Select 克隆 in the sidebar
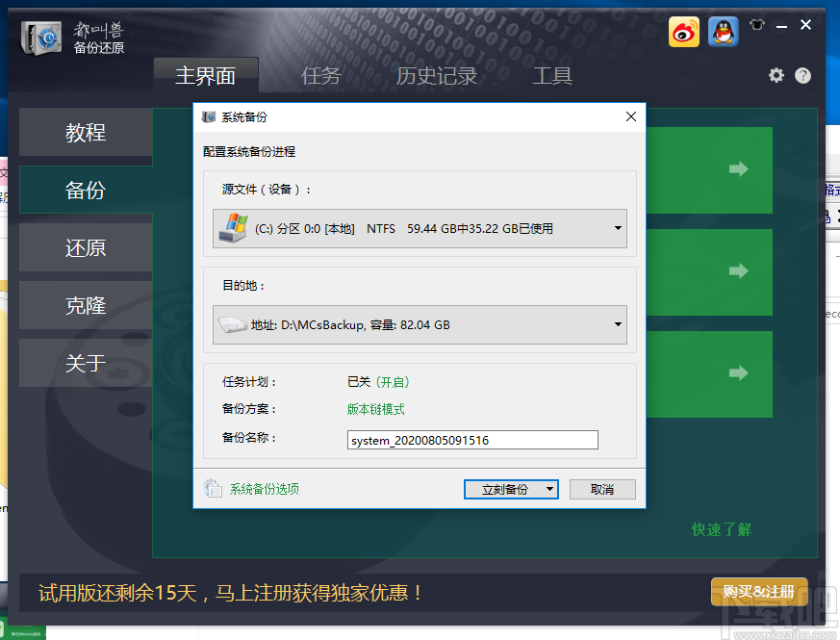Screen dimensions: 840x640 pos(86,305)
